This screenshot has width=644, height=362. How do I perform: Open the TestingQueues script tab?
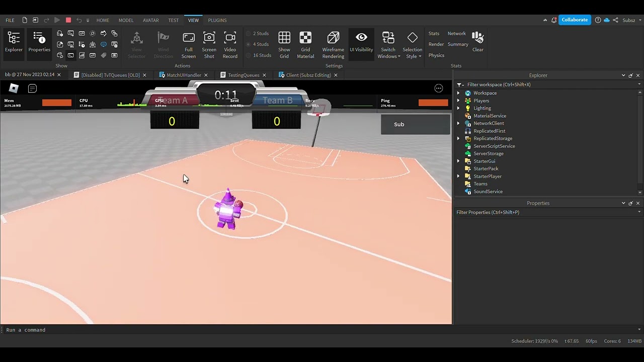(x=244, y=75)
